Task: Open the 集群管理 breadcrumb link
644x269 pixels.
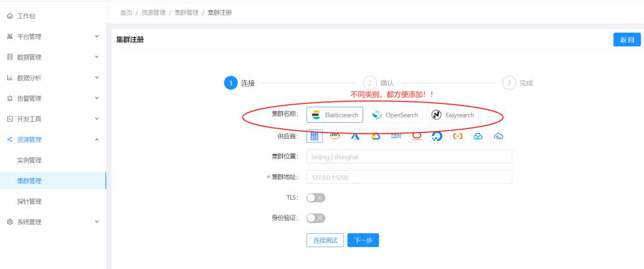Action: pyautogui.click(x=187, y=13)
